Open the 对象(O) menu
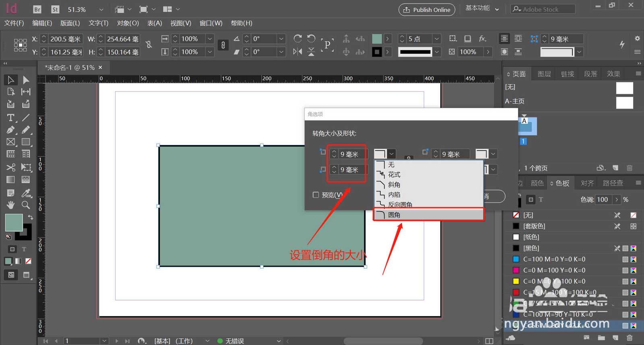 click(128, 23)
